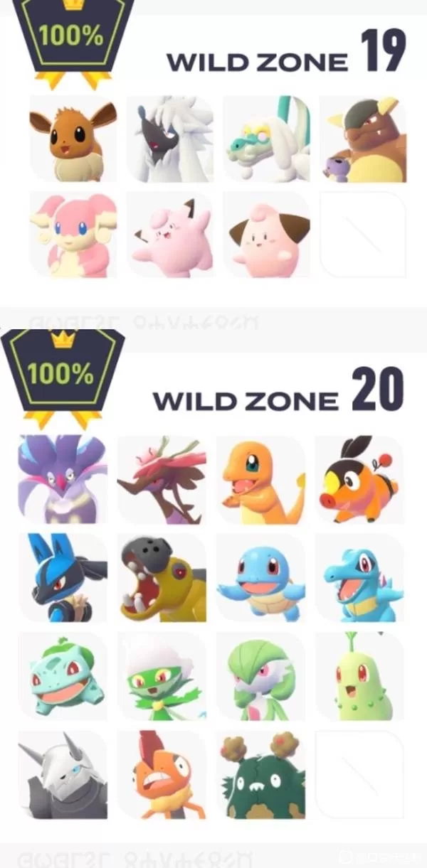The width and height of the screenshot is (427, 868).
Task: Open the Wild Zone 20 heading
Action: point(278,391)
